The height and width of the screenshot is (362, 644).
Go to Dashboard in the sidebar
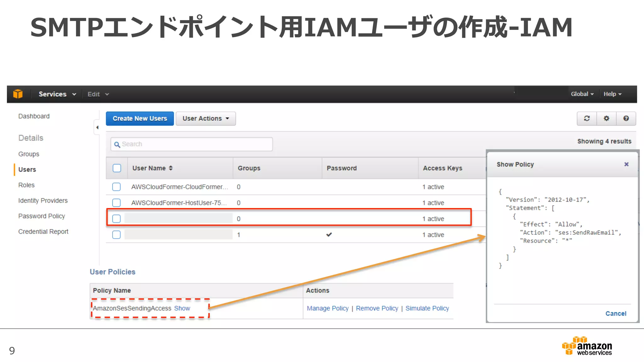pos(34,116)
